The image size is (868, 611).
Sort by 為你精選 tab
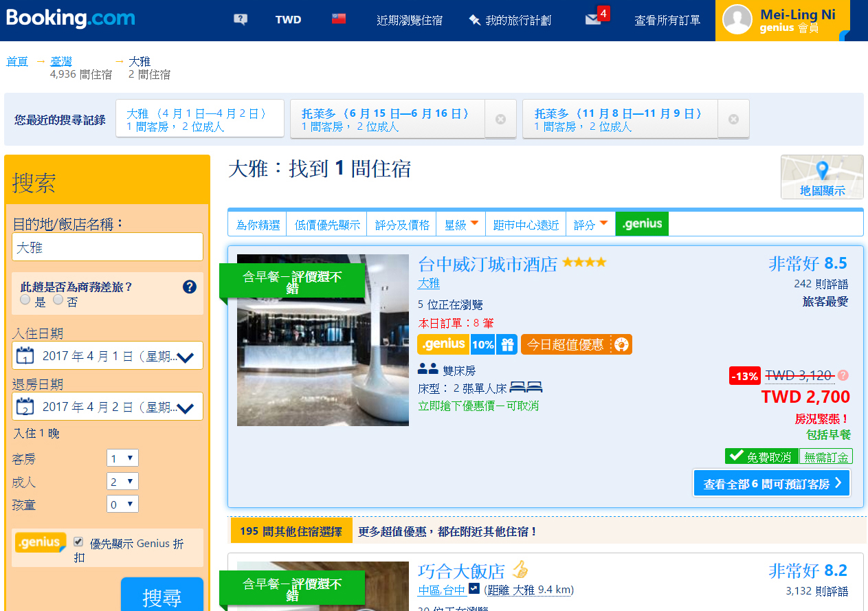[258, 224]
